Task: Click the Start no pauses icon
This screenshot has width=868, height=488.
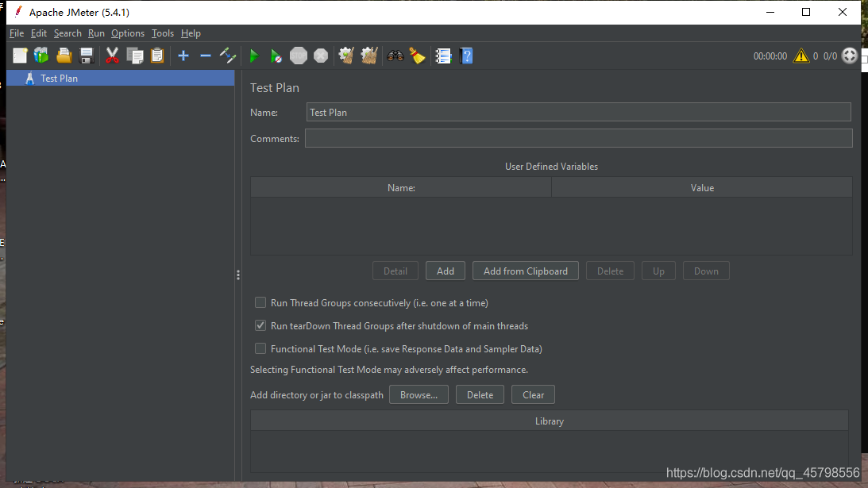Action: (276, 56)
